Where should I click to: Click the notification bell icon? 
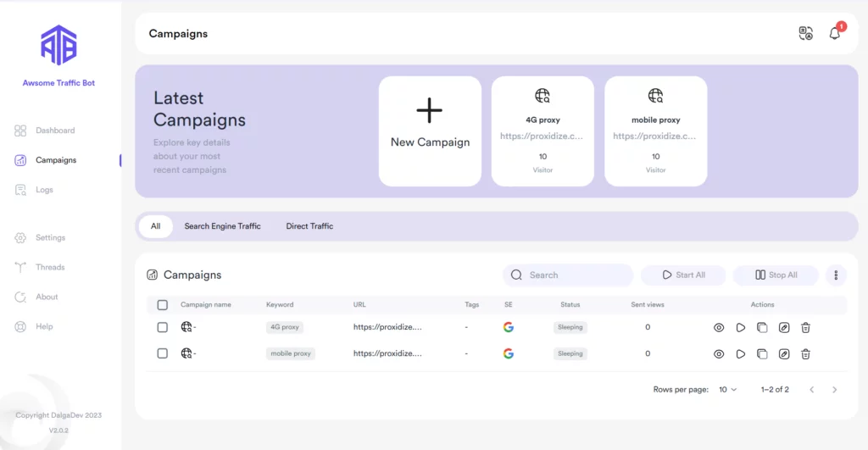(x=835, y=33)
